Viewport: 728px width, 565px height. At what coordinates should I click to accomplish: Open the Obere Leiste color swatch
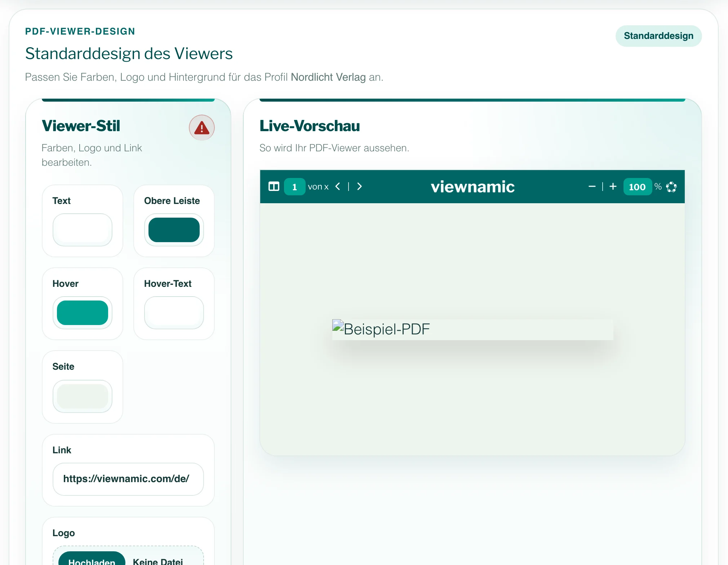click(174, 230)
